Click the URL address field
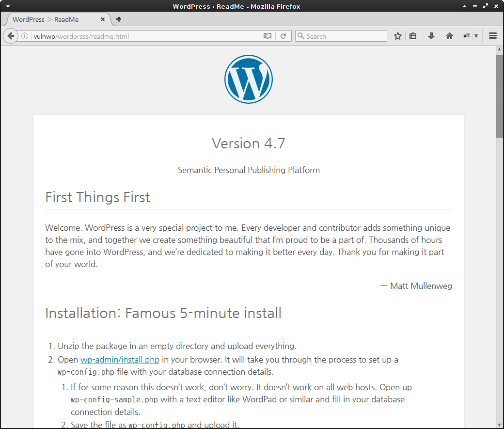The image size is (504, 429). point(146,36)
